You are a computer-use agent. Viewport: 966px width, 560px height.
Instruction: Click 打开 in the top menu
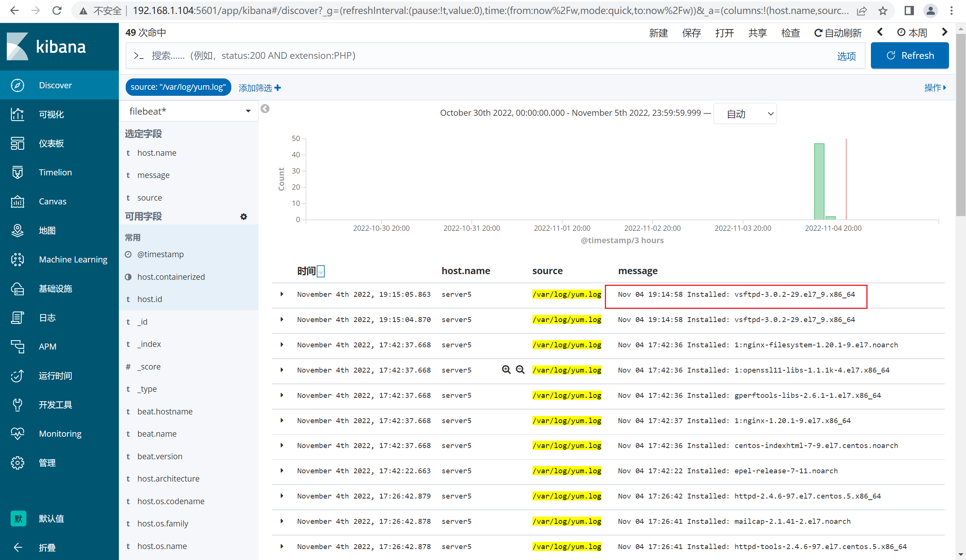[724, 33]
